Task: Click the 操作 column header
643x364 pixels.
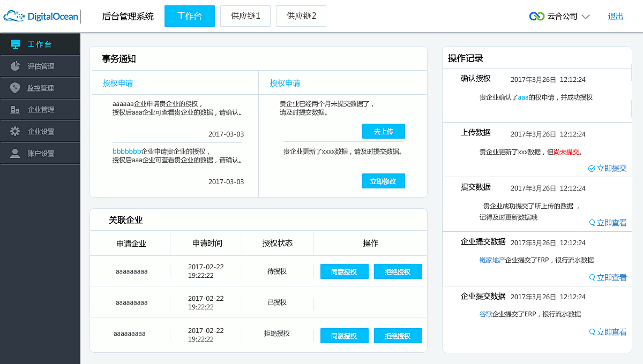Action: (x=371, y=243)
